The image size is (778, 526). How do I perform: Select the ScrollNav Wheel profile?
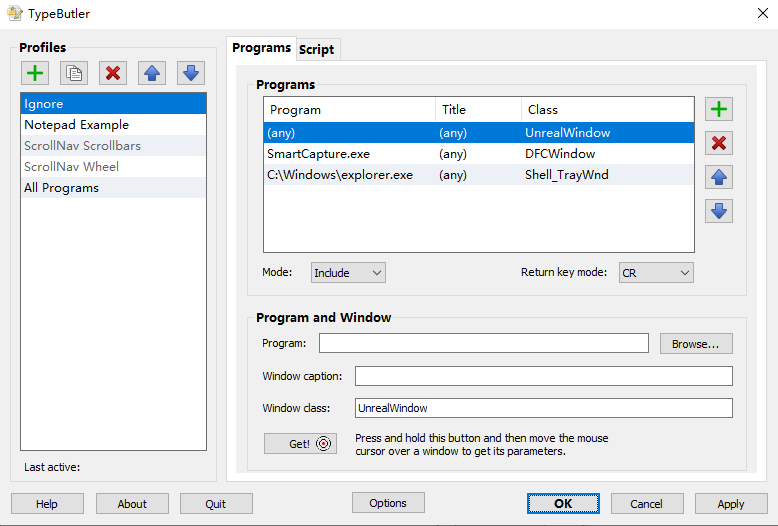pos(114,167)
